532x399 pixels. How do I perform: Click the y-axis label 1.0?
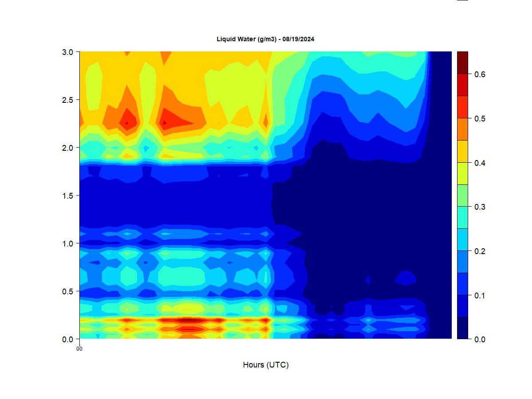(68, 243)
